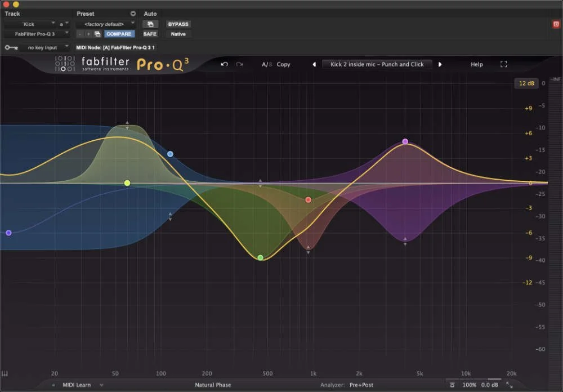
Task: Open the no key input dropdown
Action: [x=44, y=47]
